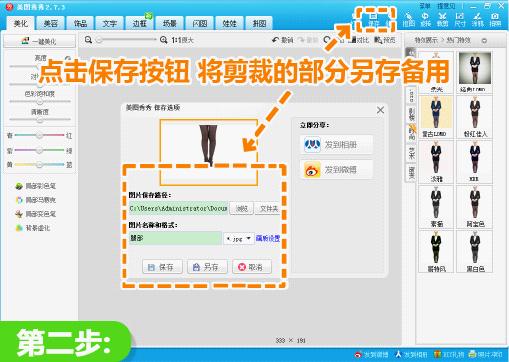This screenshot has height=362, width=509.
Task: Open the 饰品 tab
Action: [80, 23]
